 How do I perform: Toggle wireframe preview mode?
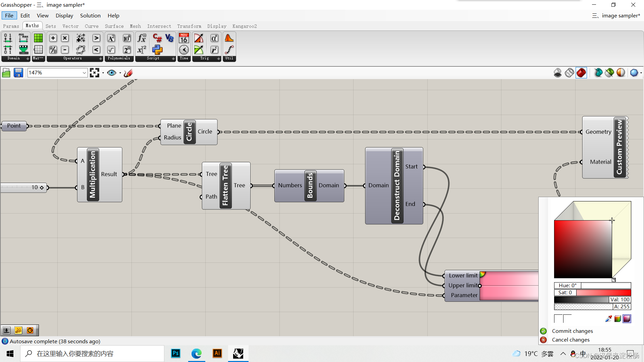pyautogui.click(x=569, y=73)
